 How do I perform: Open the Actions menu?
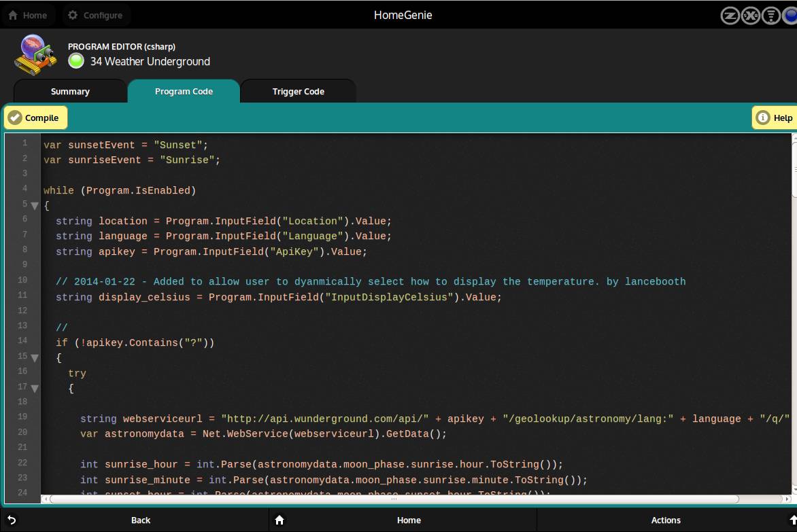[666, 520]
